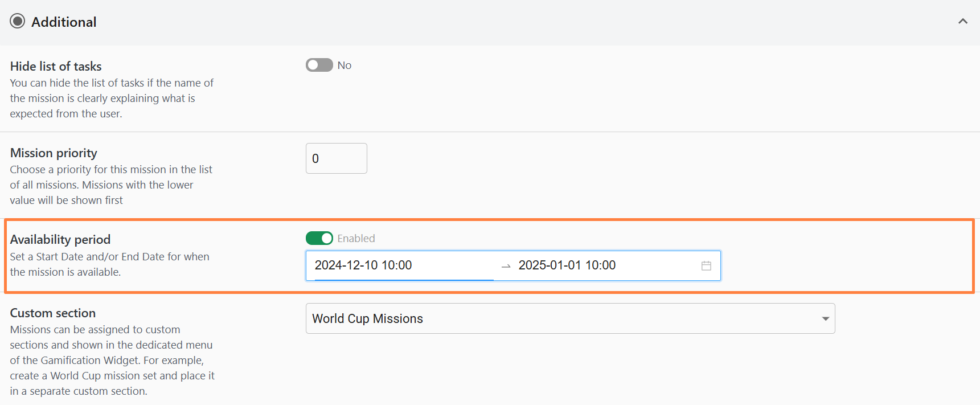This screenshot has width=980, height=405.
Task: Click the 'No' label beside the toggle
Action: point(344,66)
